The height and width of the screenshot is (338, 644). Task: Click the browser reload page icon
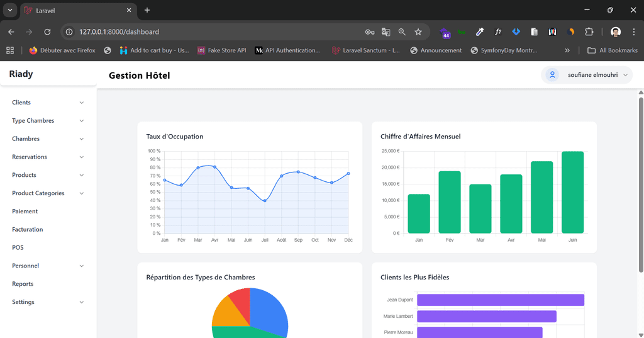(47, 31)
